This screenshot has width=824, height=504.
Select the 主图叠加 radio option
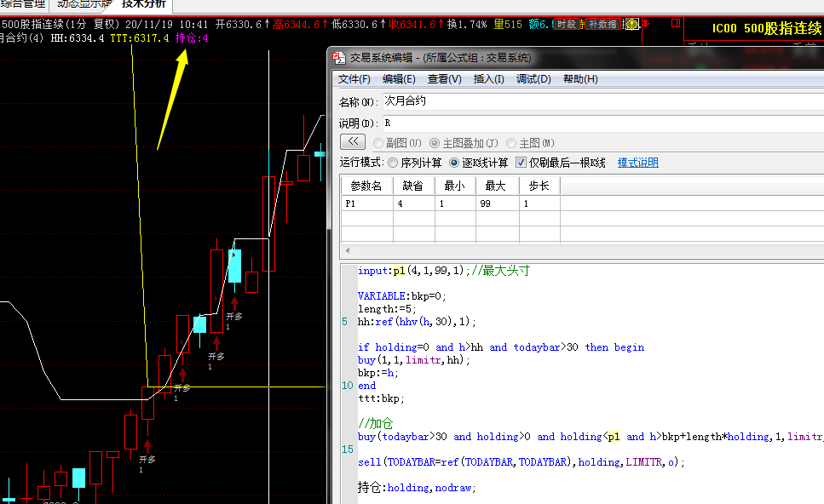pos(464,143)
